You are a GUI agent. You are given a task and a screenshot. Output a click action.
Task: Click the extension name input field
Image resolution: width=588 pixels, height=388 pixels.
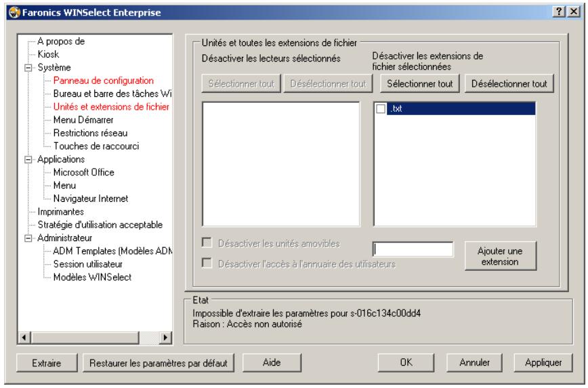pyautogui.click(x=413, y=249)
